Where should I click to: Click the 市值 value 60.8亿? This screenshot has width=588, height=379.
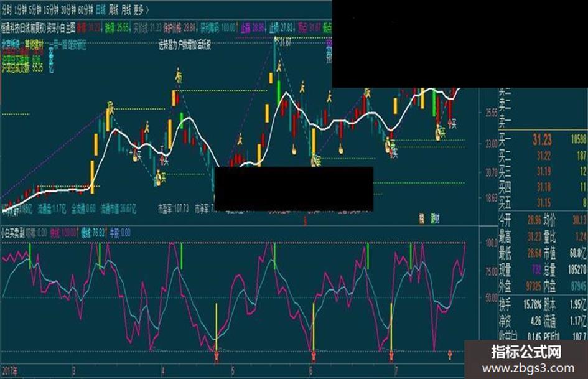click(578, 253)
